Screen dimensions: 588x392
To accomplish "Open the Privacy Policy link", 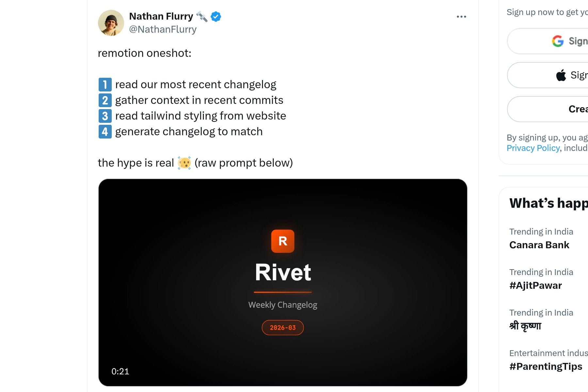I will [533, 148].
